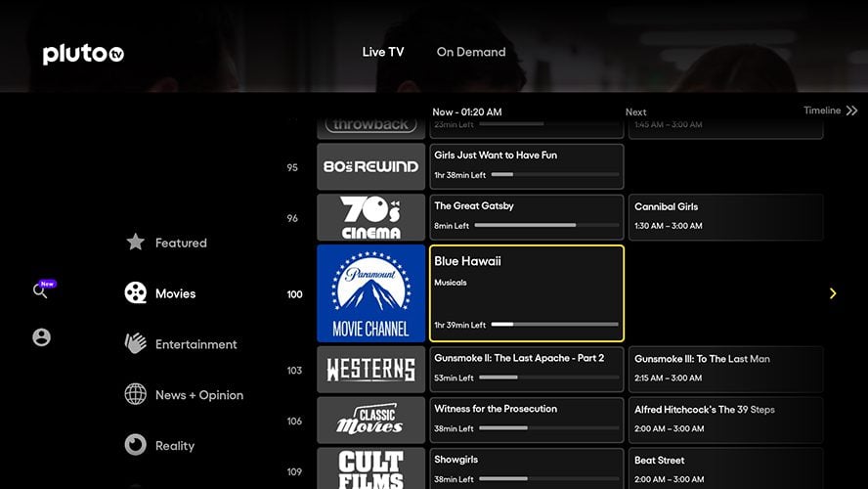The width and height of the screenshot is (868, 489).
Task: Select upcoming Alfred Hitchcock's The 39 Steps
Action: pyautogui.click(x=725, y=420)
